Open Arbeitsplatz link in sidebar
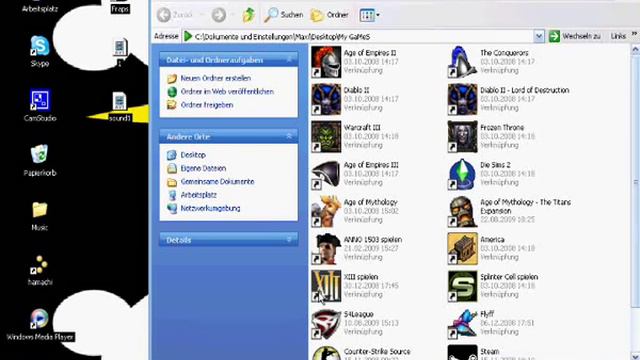 click(x=198, y=195)
